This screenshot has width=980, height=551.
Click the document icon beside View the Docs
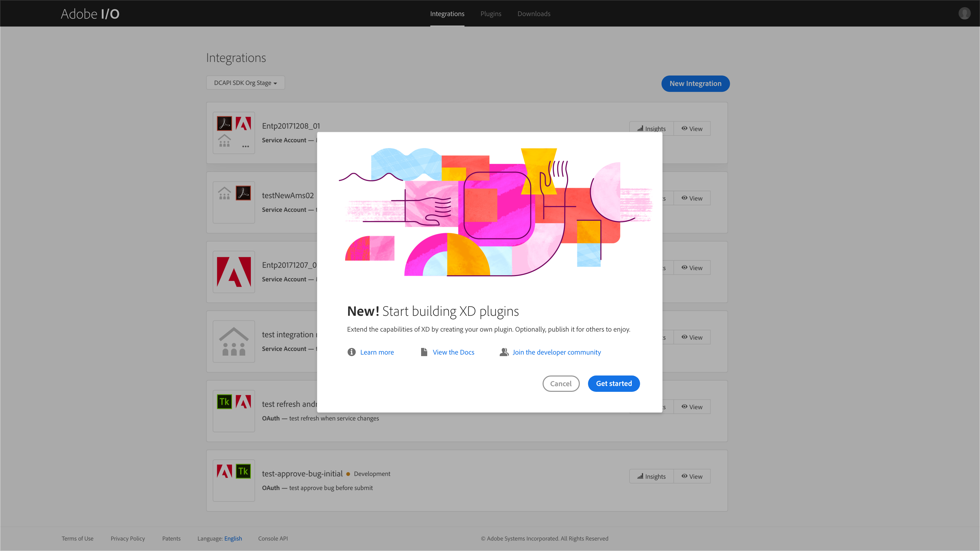click(424, 352)
